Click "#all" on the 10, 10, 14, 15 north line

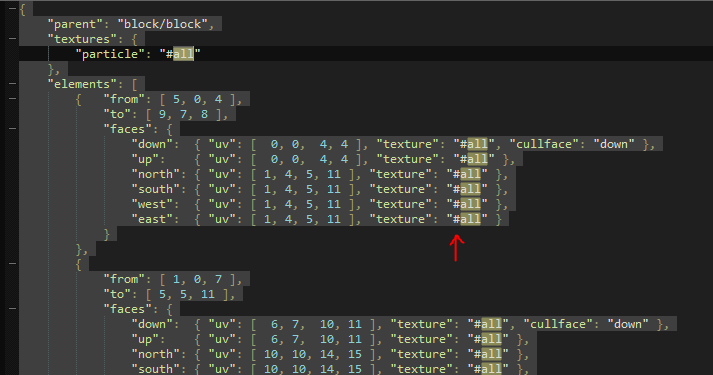pyautogui.click(x=488, y=354)
